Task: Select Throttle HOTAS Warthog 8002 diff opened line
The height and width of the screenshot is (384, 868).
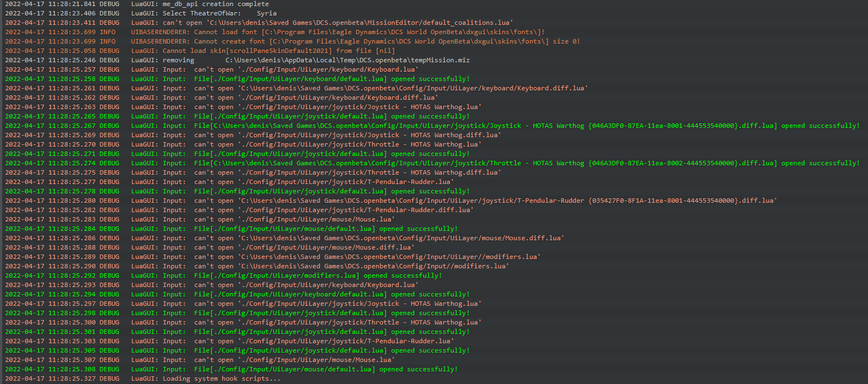Action: pyautogui.click(x=432, y=163)
